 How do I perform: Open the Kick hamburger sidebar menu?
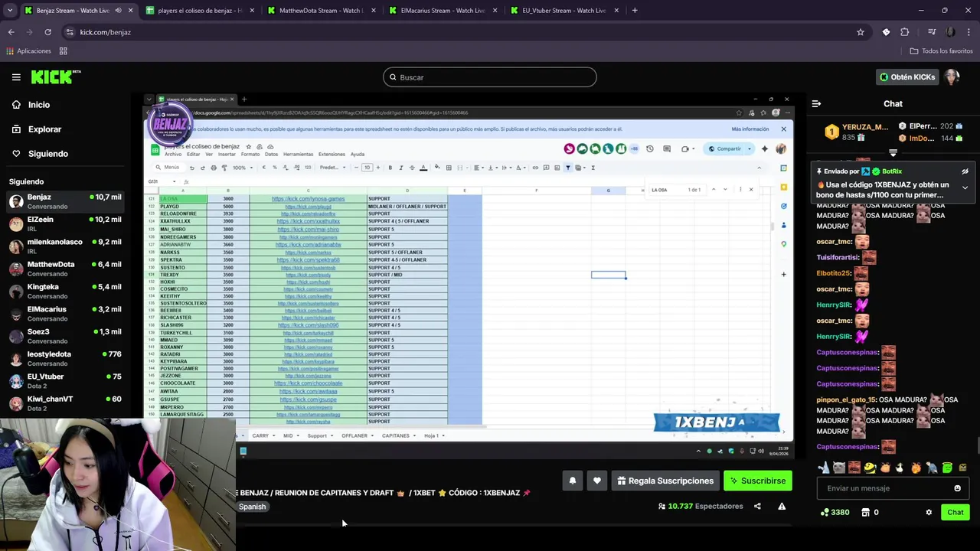pyautogui.click(x=16, y=77)
